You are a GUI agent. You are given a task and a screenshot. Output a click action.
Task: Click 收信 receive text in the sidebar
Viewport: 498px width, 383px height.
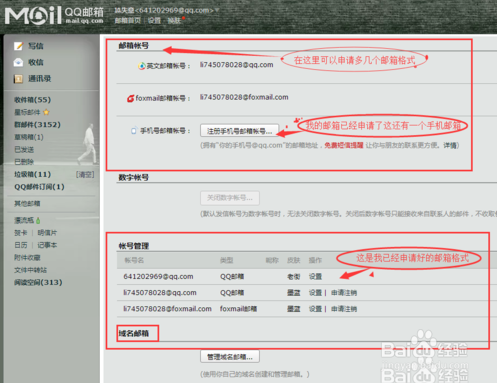point(36,62)
